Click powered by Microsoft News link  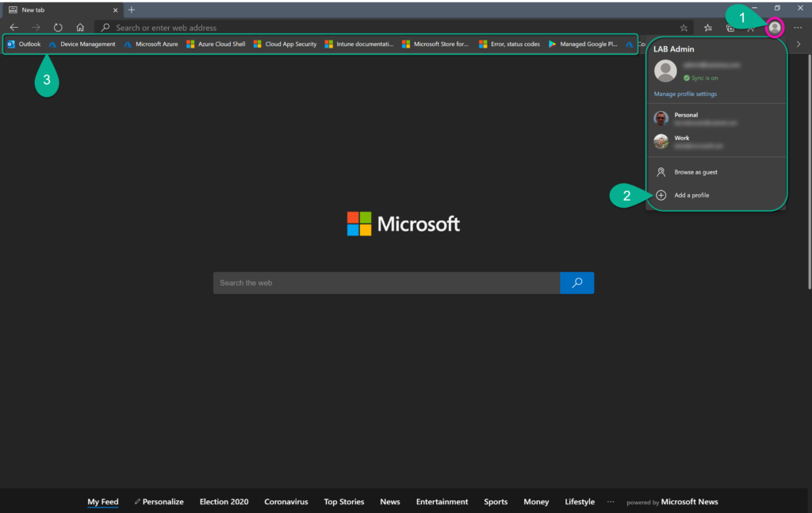(672, 502)
